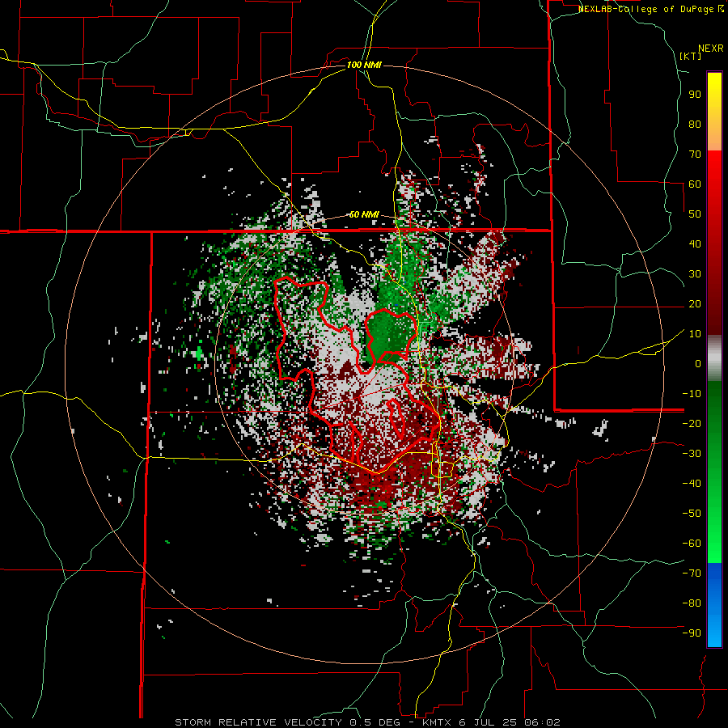The image size is (728, 728).
Task: Click STORM RELATIVE VELOCITY in the caption
Action: click(x=259, y=722)
